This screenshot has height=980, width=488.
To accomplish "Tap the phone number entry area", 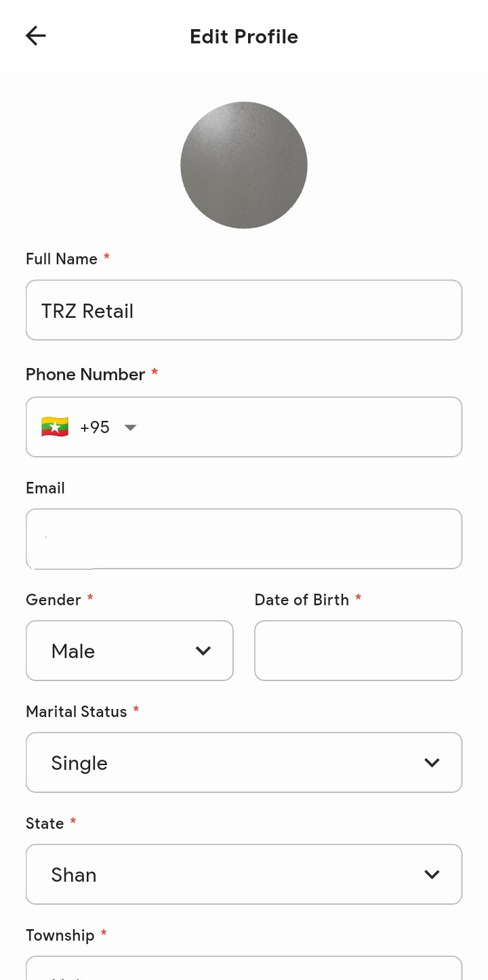I will click(x=298, y=427).
